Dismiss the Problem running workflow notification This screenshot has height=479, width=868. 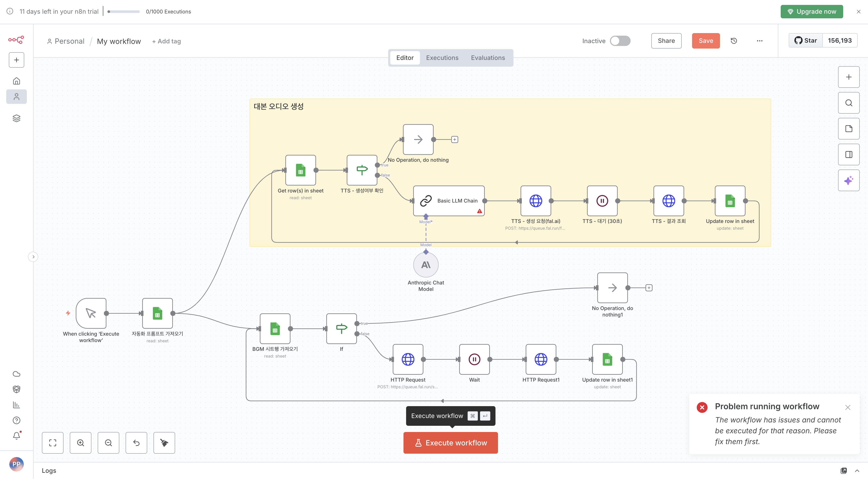848,407
